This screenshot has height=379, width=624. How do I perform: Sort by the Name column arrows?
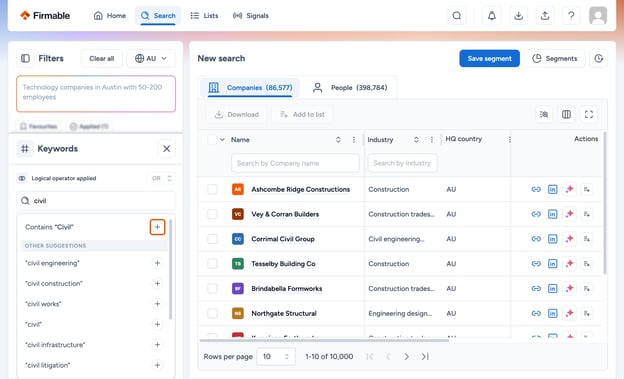tap(338, 140)
